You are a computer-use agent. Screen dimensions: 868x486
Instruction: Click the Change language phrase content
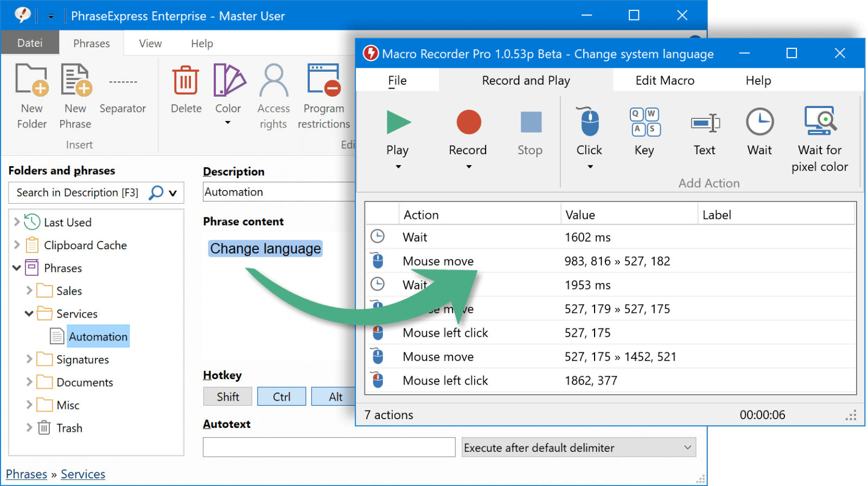tap(266, 248)
